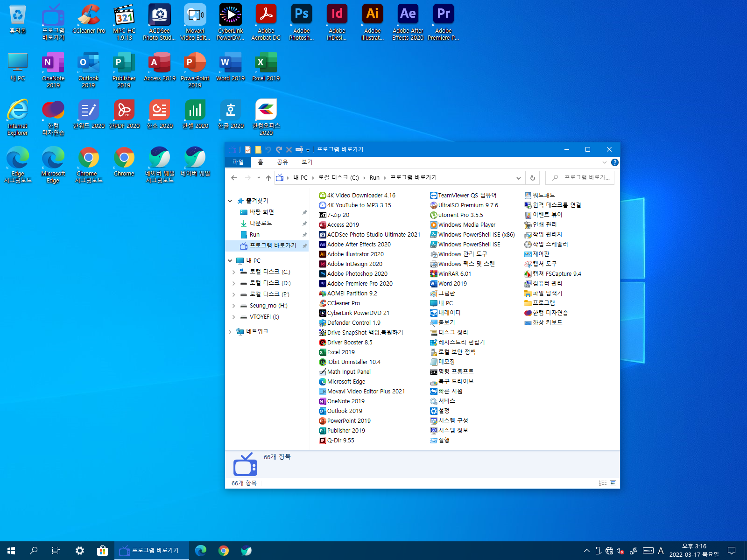Select 한컴오피스 2020 desktop icon
This screenshot has width=747, height=560.
click(266, 118)
